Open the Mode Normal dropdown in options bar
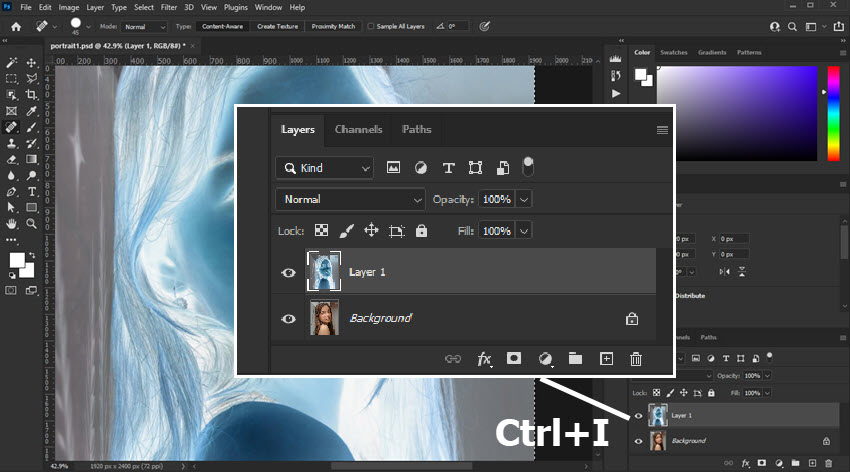The width and height of the screenshot is (850, 472). click(144, 27)
